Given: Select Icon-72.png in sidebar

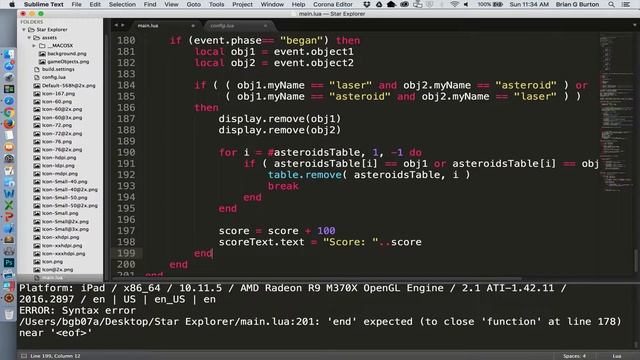Looking at the screenshot, I should [57, 125].
